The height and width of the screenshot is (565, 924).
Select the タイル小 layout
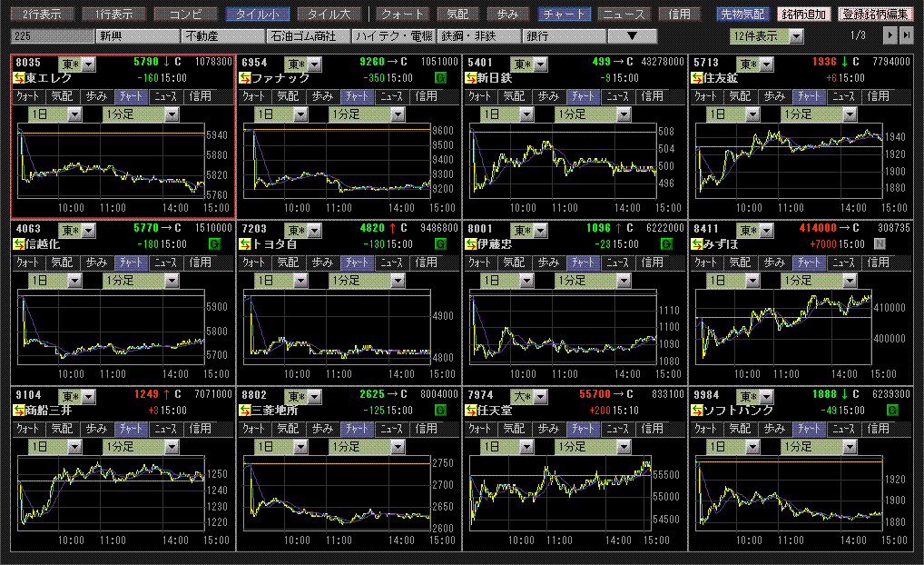point(258,15)
